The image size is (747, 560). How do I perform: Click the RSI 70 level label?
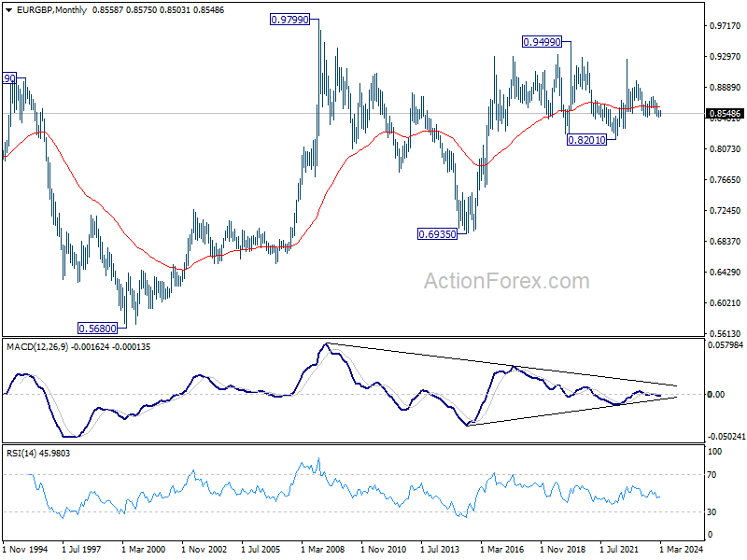712,475
